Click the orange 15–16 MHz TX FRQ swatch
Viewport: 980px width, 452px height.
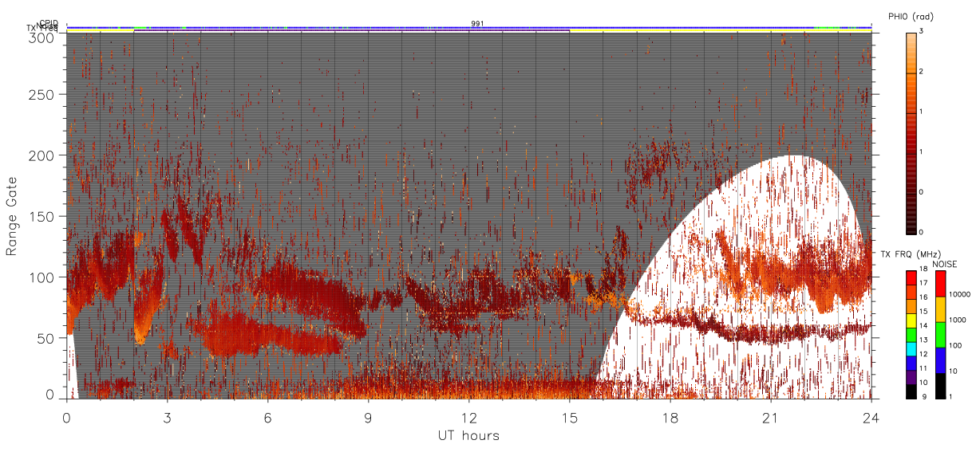pyautogui.click(x=911, y=306)
